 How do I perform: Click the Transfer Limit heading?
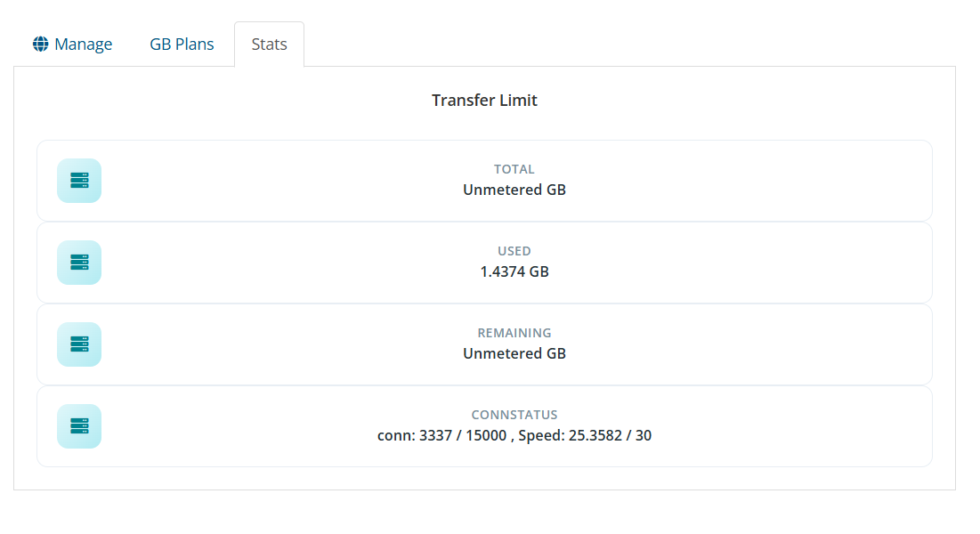tap(484, 101)
